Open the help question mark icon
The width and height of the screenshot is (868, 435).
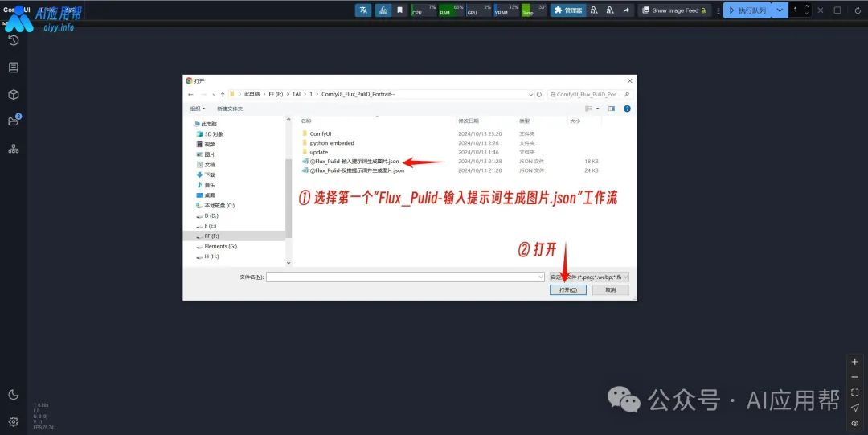click(627, 109)
